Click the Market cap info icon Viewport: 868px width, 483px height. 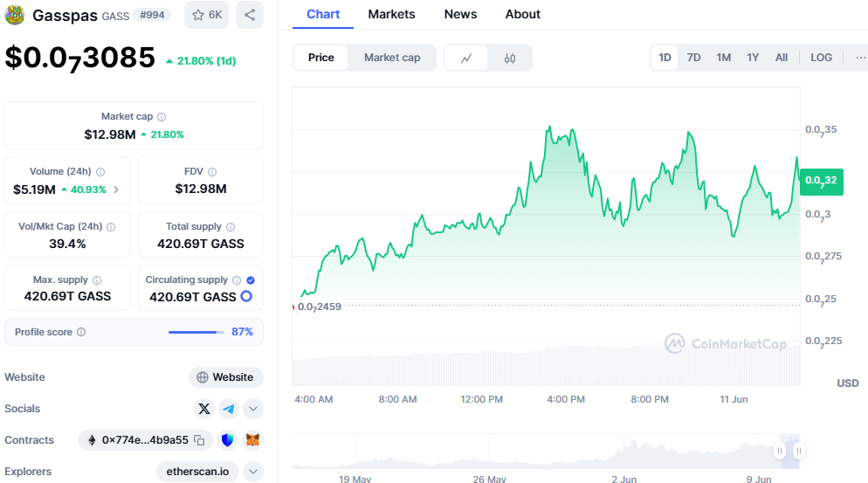(x=162, y=116)
